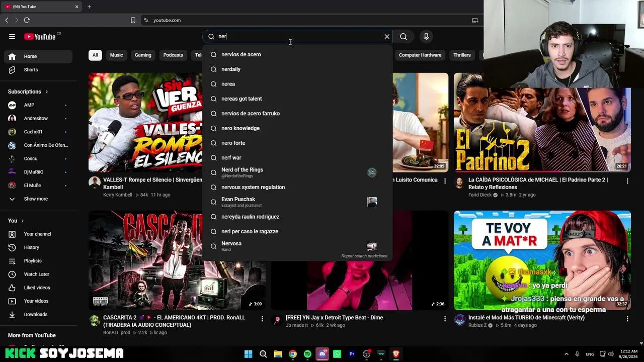
Task: Select suggestion 'nero knowledge'
Action: point(297,128)
